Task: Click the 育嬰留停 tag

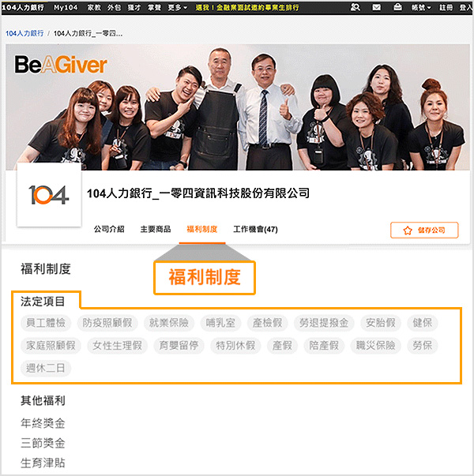Action: click(179, 346)
